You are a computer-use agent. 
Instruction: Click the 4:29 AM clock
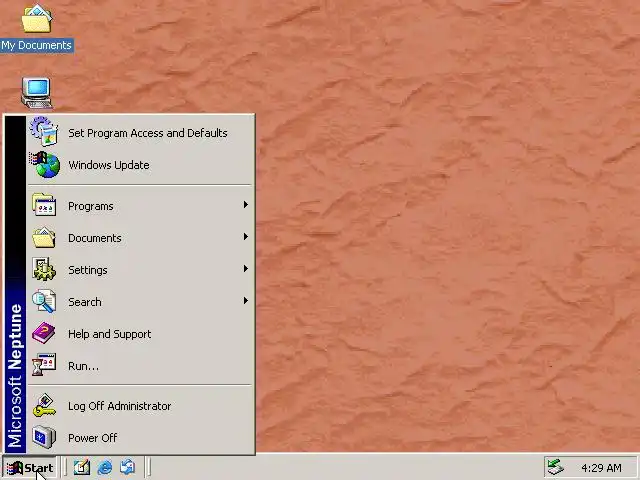coord(601,468)
